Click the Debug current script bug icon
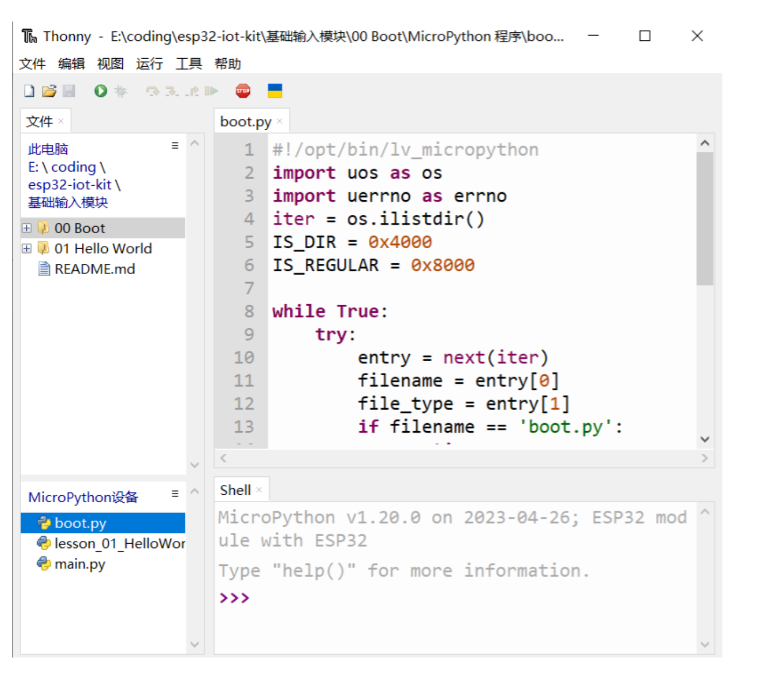 point(121,90)
